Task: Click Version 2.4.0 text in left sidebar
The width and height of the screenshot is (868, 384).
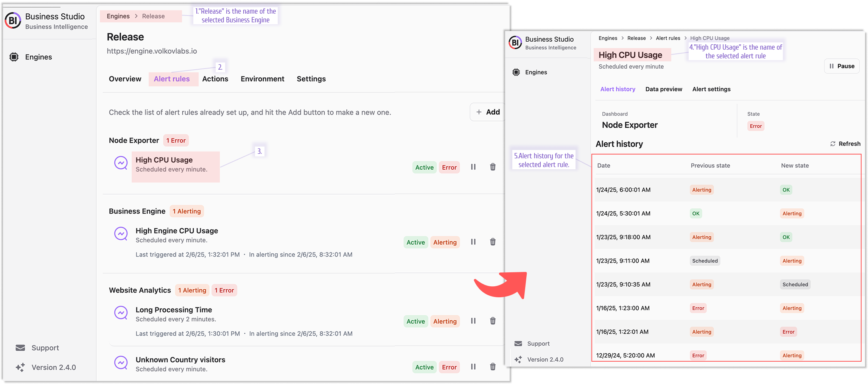Action: (x=54, y=367)
